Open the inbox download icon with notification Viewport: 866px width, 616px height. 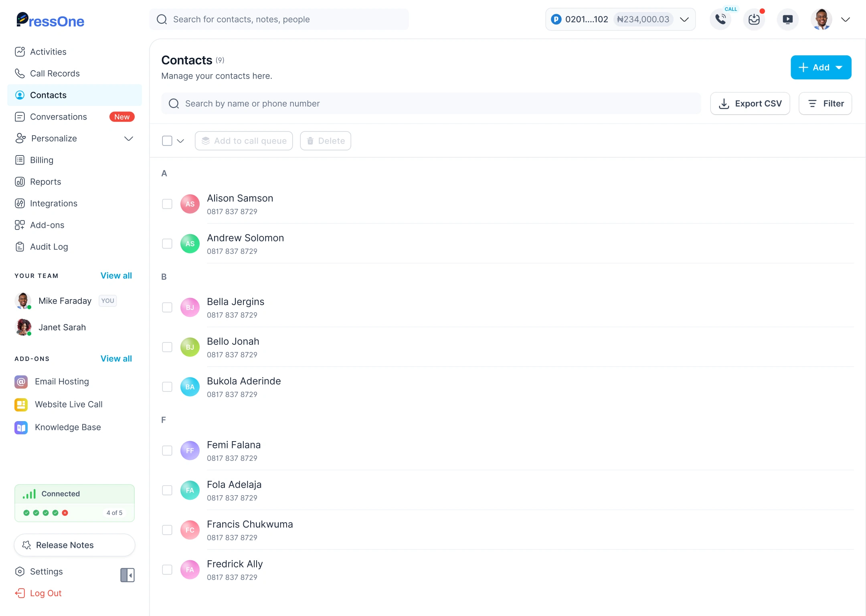click(754, 19)
